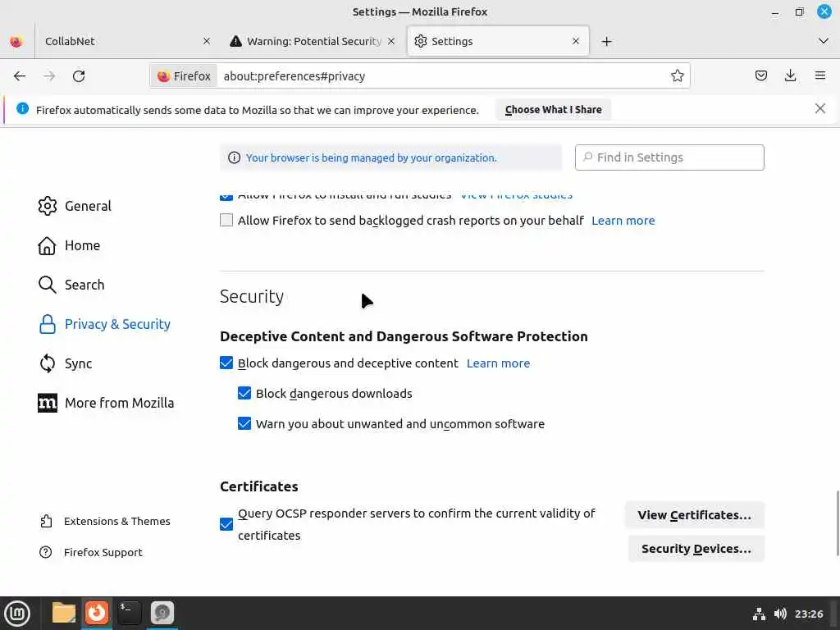Open the Firefox application menu
The height and width of the screenshot is (630, 840).
[819, 76]
